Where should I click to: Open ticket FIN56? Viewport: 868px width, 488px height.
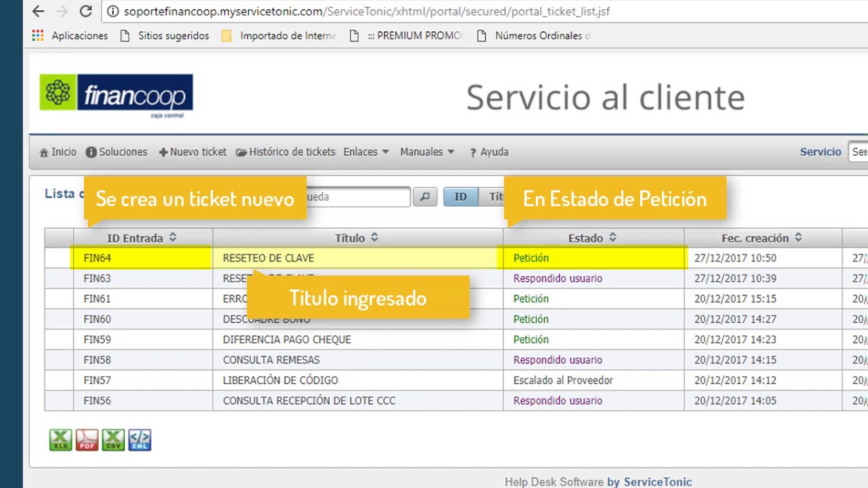pyautogui.click(x=97, y=401)
